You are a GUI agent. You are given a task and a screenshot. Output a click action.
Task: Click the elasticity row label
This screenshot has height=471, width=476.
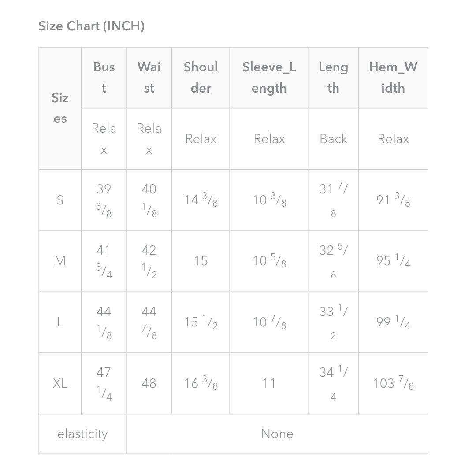pyautogui.click(x=82, y=434)
